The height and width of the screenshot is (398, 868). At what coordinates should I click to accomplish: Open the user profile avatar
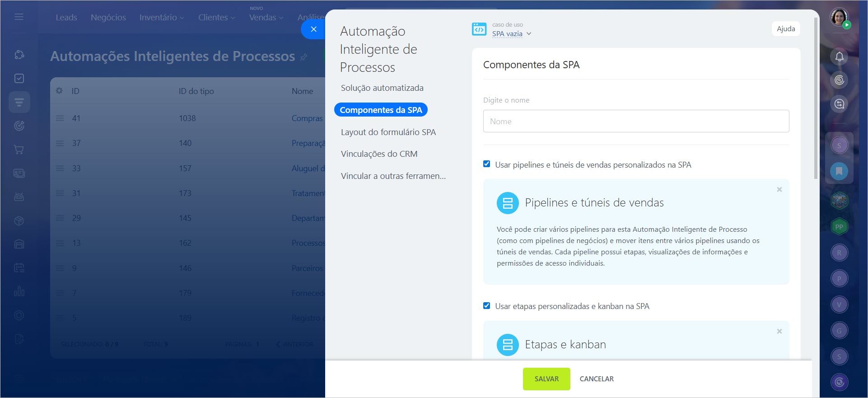pyautogui.click(x=839, y=18)
